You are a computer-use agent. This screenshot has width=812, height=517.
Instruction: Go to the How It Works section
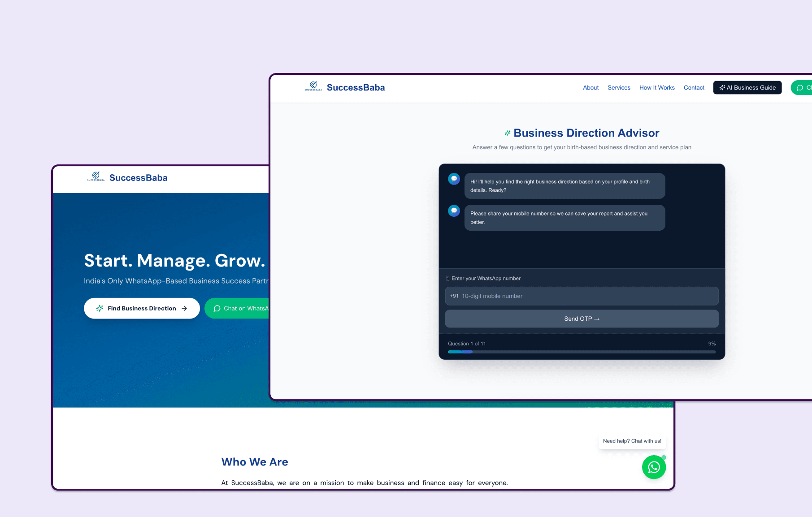pos(657,87)
